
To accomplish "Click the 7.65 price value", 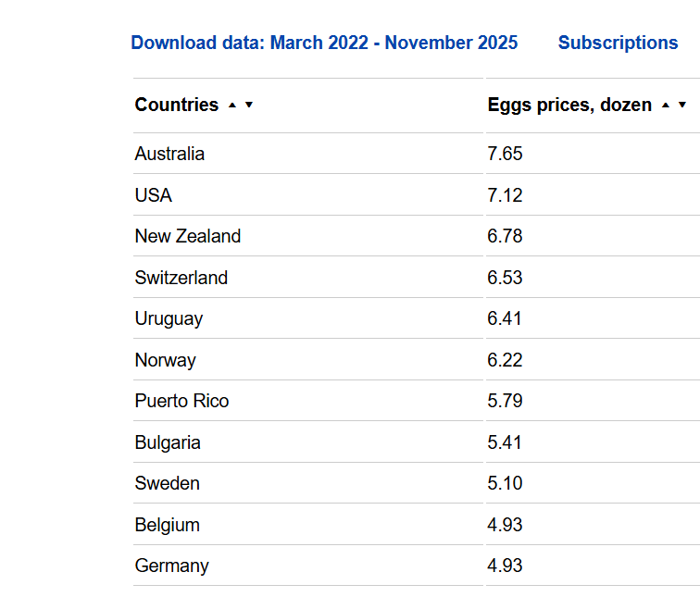I will (505, 154).
